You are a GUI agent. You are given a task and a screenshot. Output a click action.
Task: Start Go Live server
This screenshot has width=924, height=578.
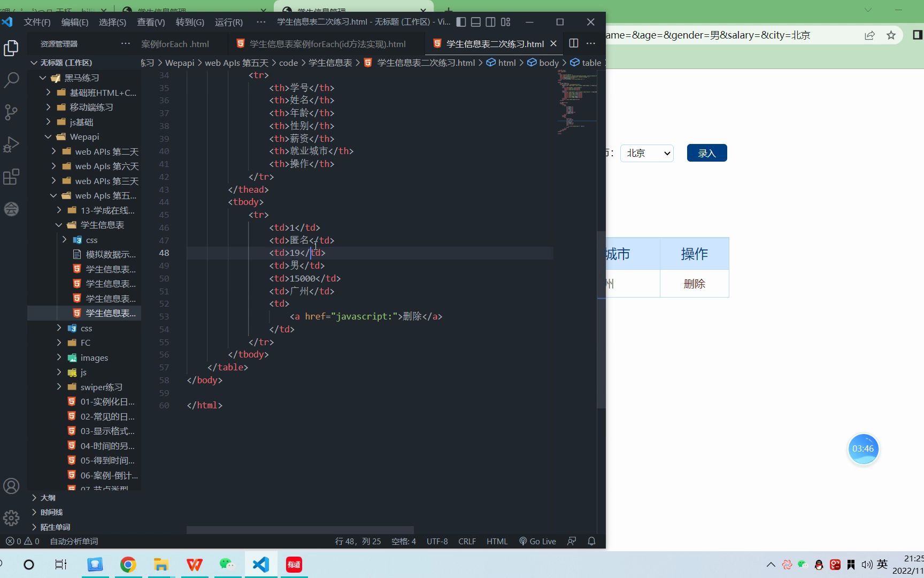click(537, 541)
